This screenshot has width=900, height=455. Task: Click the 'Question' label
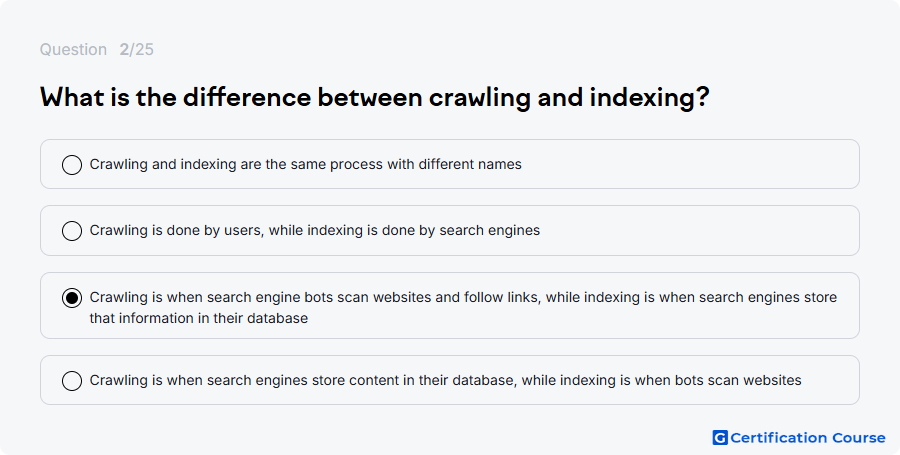coord(73,49)
